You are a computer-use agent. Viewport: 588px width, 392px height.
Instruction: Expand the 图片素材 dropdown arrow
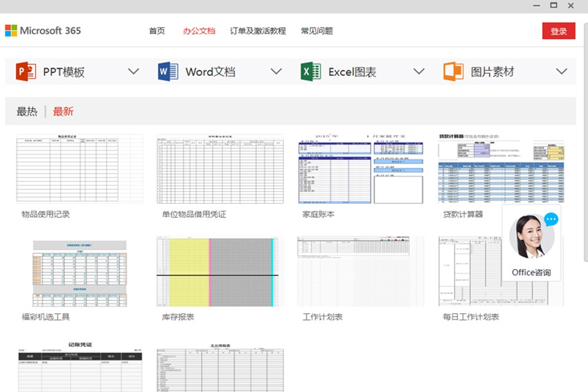[x=562, y=71]
